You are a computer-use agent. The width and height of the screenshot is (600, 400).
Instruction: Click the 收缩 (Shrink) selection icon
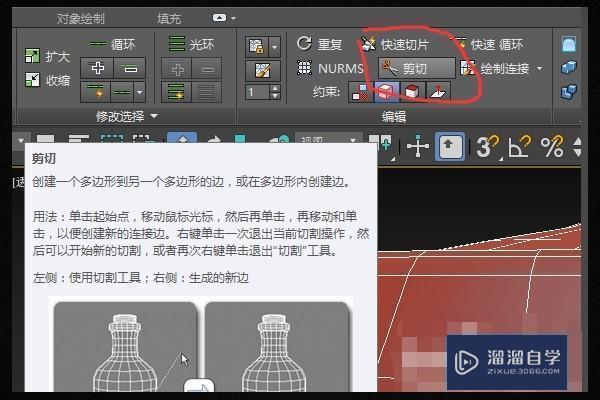(32, 80)
